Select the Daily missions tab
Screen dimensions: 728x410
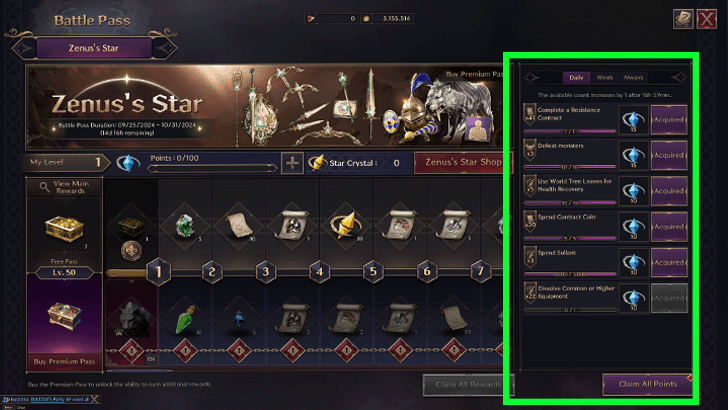pos(576,78)
